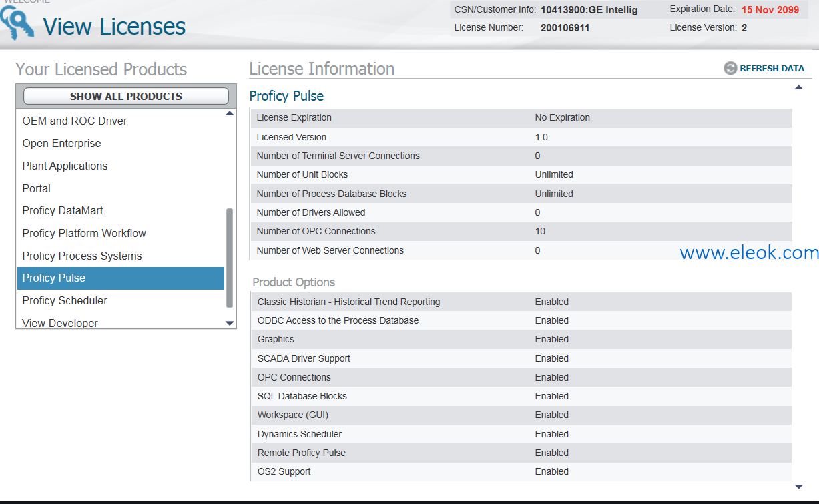Click OPC Connections under Product Options
The width and height of the screenshot is (819, 504).
click(x=294, y=377)
